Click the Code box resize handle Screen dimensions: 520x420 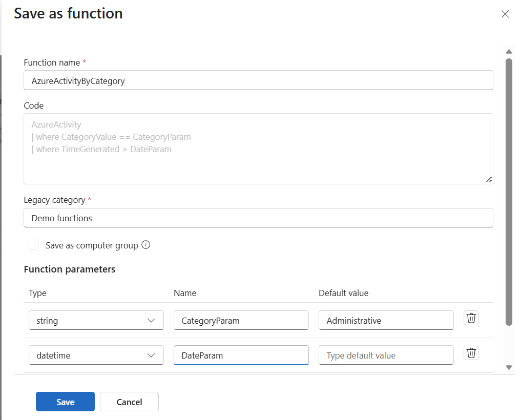489,180
